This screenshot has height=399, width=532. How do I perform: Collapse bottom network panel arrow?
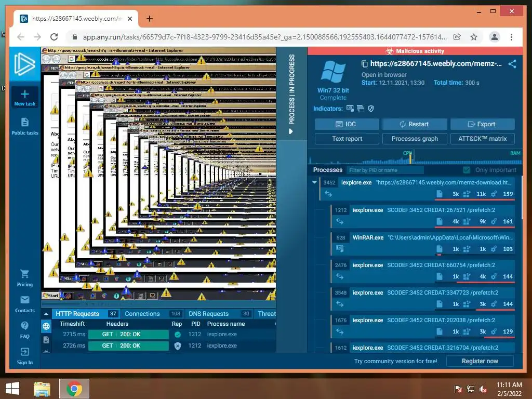[x=46, y=314]
